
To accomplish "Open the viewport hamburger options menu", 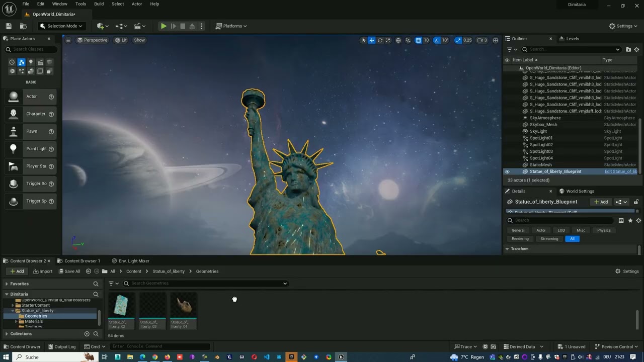I will [68, 40].
